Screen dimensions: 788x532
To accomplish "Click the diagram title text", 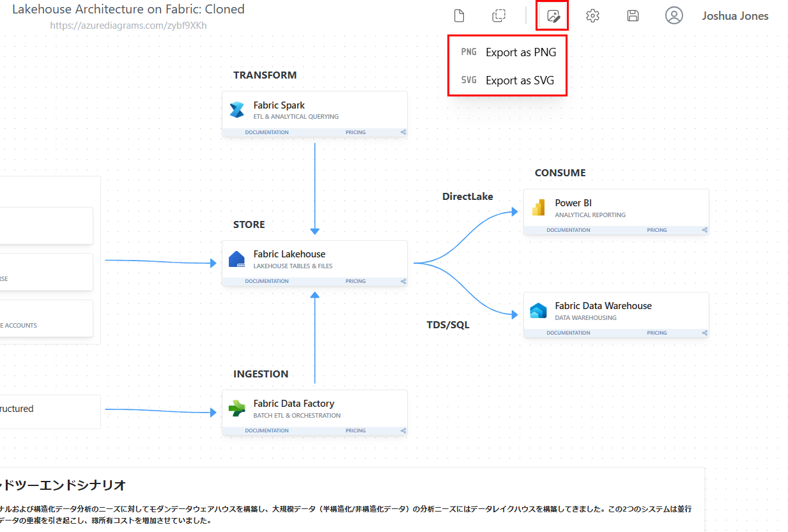I will pyautogui.click(x=128, y=10).
